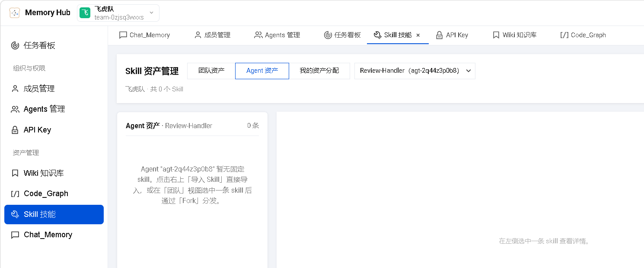Click the API Key tab lock icon

pyautogui.click(x=440, y=35)
